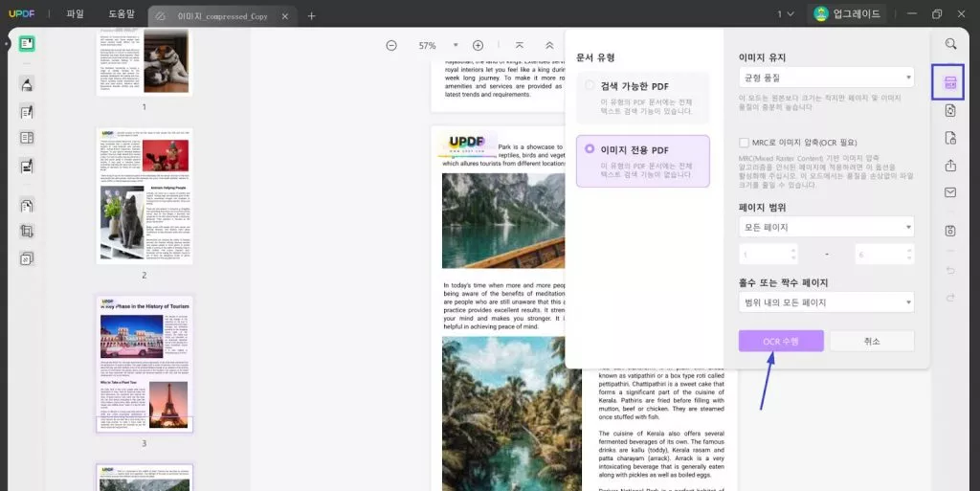Image resolution: width=980 pixels, height=491 pixels.
Task: Open the Protect PDF lock icon
Action: click(950, 138)
